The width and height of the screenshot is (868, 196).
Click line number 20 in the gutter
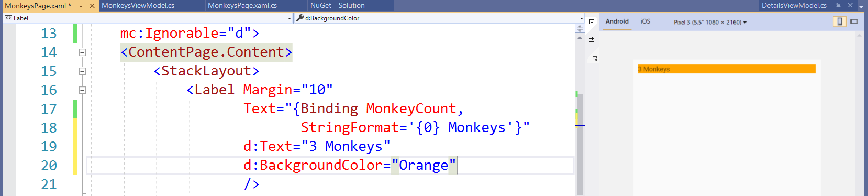click(x=49, y=166)
